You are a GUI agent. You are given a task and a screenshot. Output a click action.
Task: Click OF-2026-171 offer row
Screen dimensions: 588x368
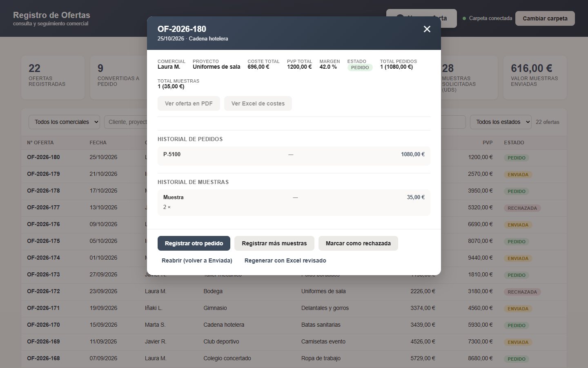pos(294,308)
